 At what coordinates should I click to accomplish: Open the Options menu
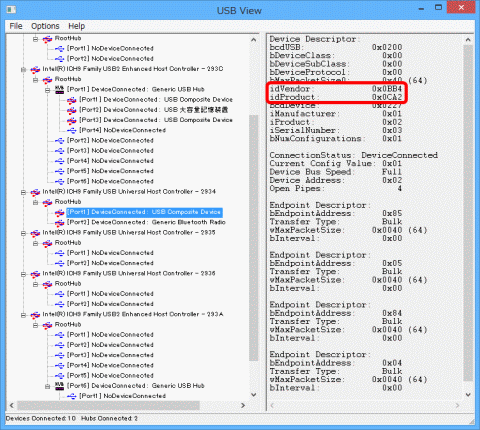point(45,26)
